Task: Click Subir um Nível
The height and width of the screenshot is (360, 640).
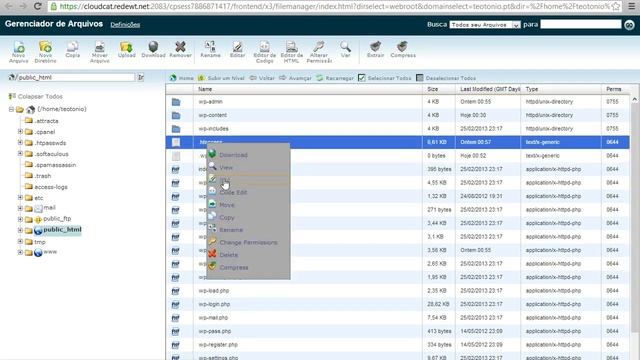Action: (x=221, y=78)
